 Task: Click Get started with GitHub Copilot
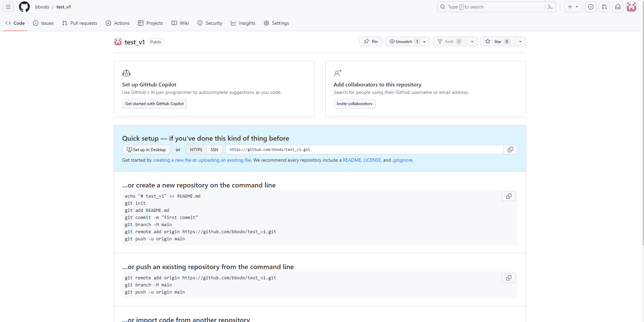[155, 104]
